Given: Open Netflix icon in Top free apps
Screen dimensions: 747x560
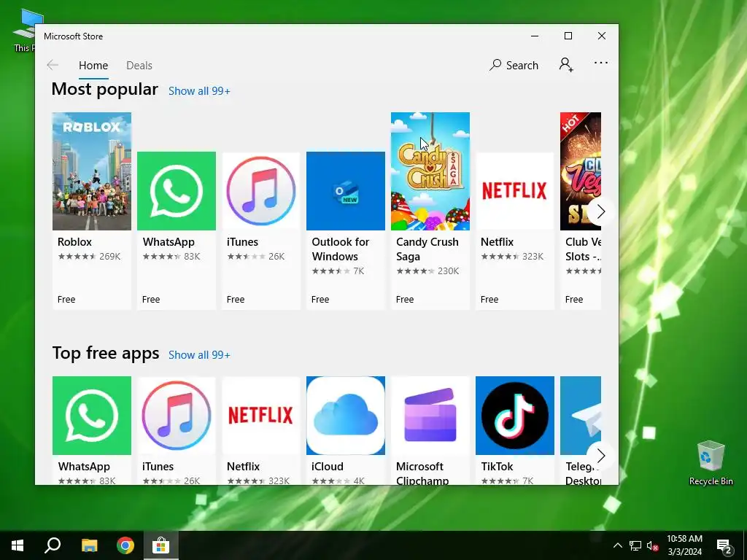Looking at the screenshot, I should coord(261,416).
